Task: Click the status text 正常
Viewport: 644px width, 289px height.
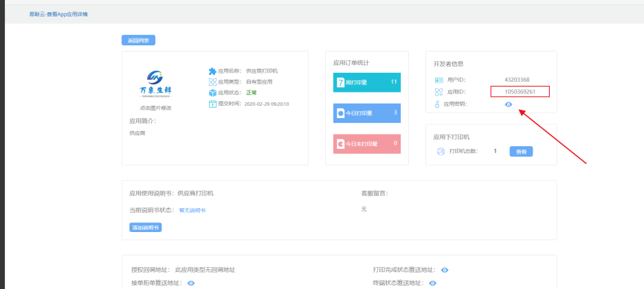Action: coord(252,93)
